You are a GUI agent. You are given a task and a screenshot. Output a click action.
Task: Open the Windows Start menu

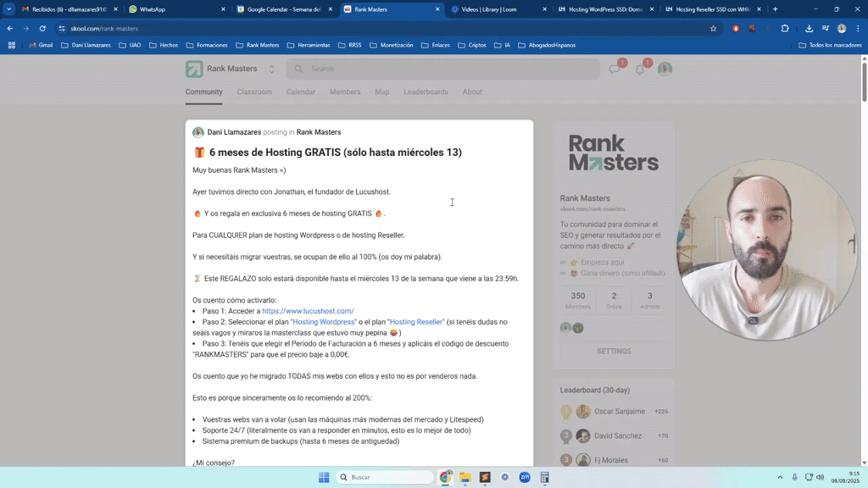pyautogui.click(x=323, y=477)
